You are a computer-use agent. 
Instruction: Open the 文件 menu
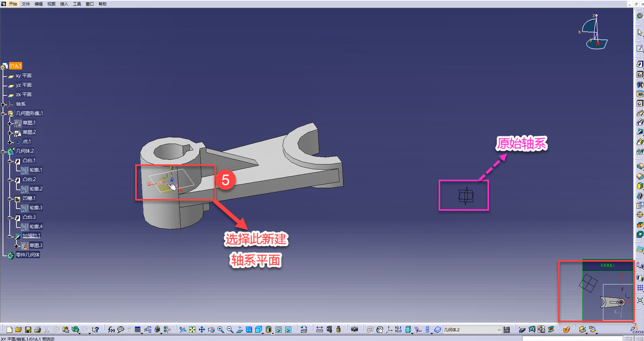point(25,4)
